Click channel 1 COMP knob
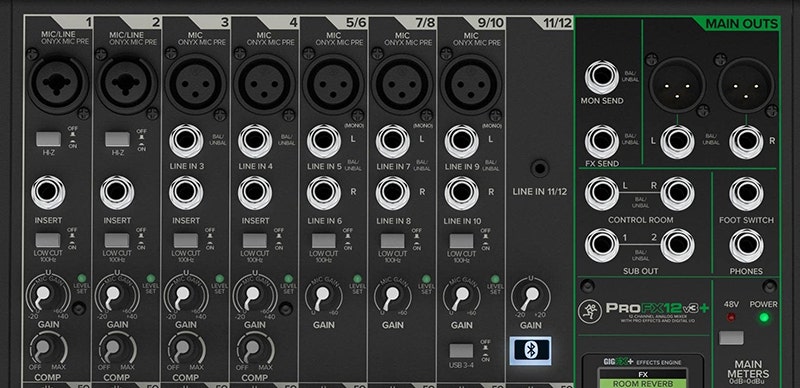Image resolution: width=800 pixels, height=388 pixels. click(43, 349)
